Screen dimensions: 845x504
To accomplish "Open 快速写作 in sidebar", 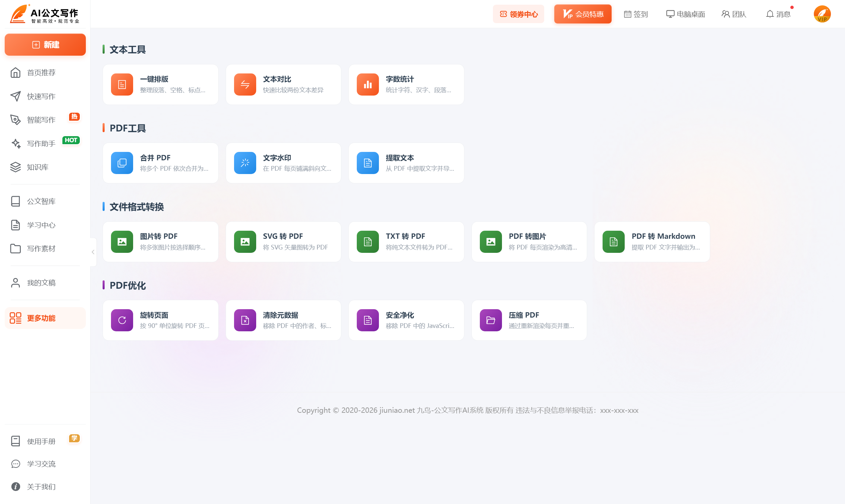I will coord(45,97).
